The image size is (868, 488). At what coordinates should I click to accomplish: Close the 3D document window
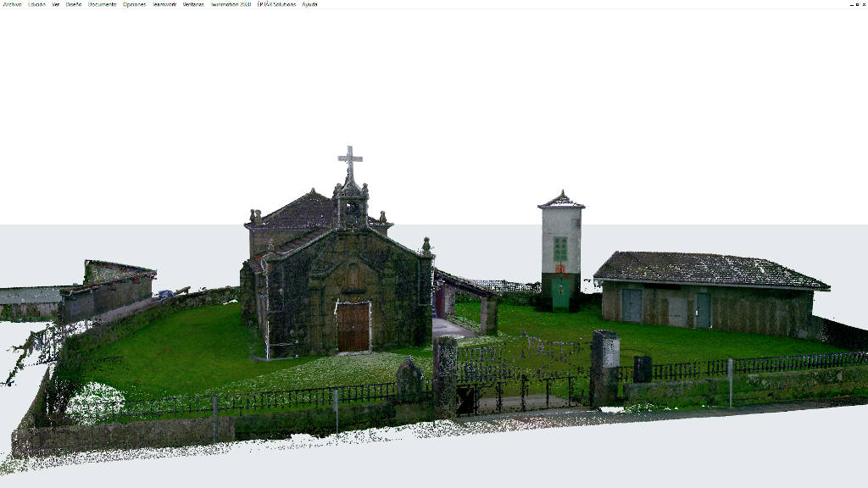click(x=863, y=4)
